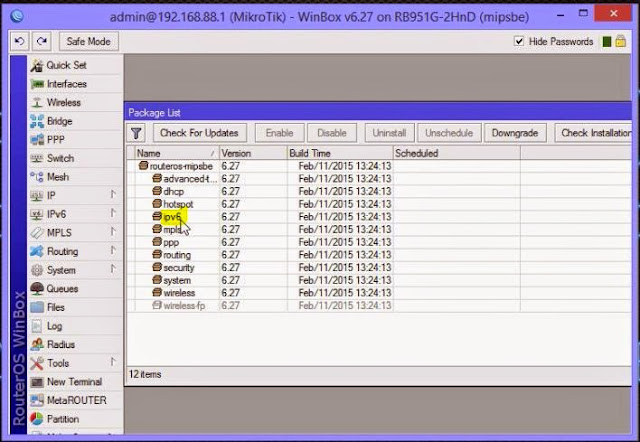The width and height of the screenshot is (640, 442).
Task: Select the system package row
Action: [x=379, y=280]
